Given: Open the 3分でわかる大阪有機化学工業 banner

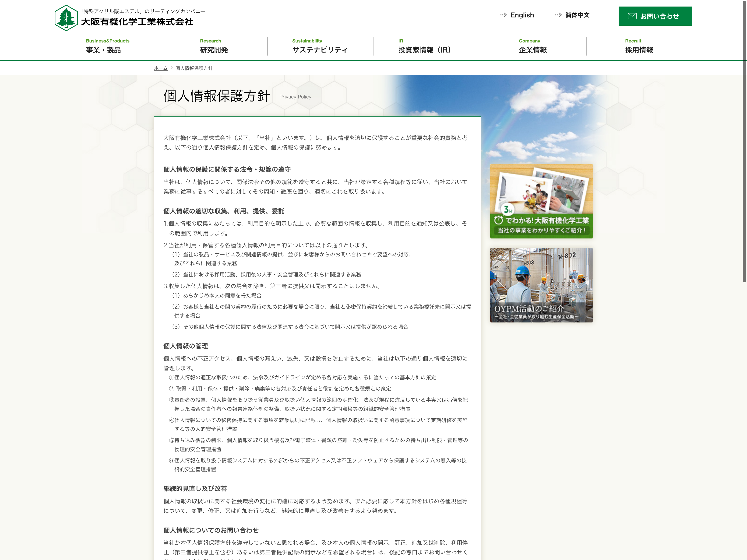Looking at the screenshot, I should 541,201.
